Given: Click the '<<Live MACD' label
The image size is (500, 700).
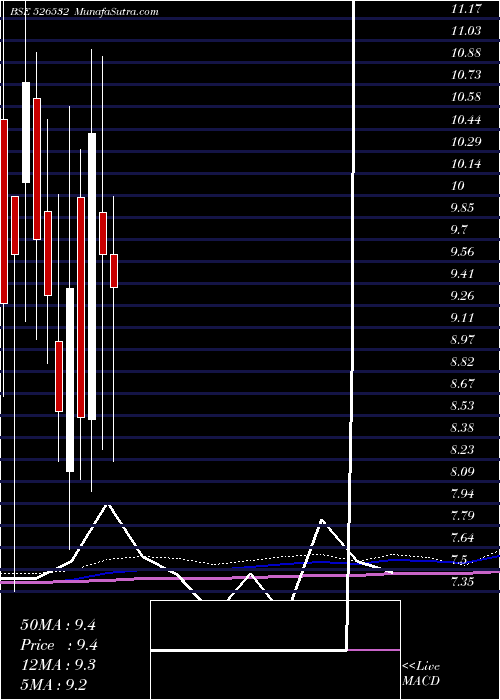Looking at the screenshot, I should [x=421, y=673].
